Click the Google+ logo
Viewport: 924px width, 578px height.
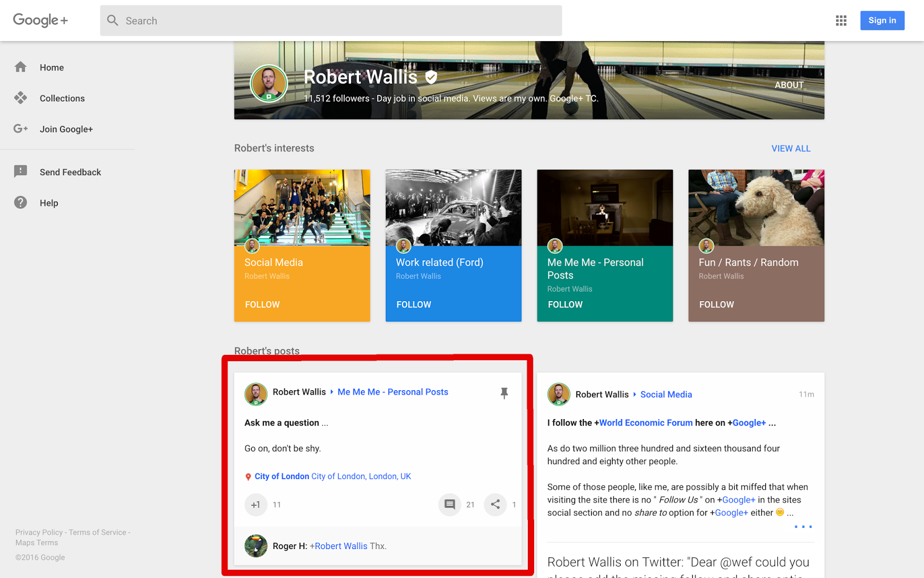tap(40, 20)
